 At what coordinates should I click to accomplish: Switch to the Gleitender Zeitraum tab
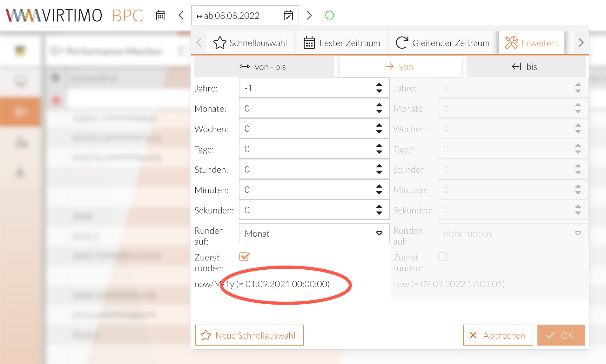(443, 43)
